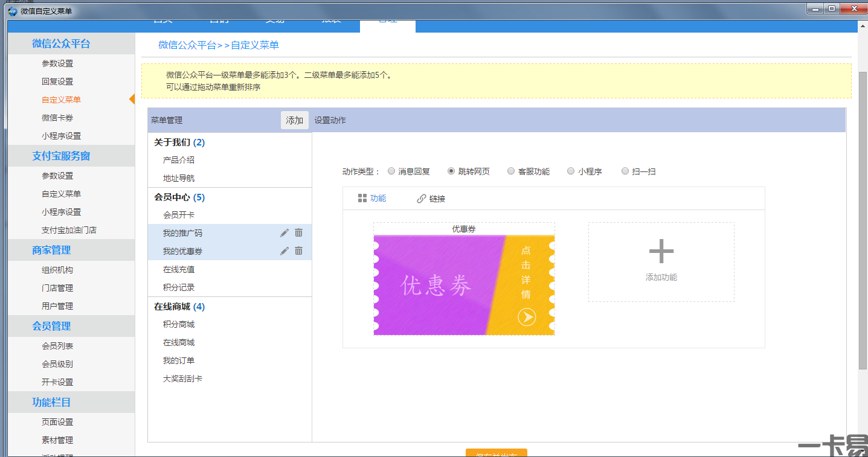Open 小程序设置 under 支付宝服务窗

[x=61, y=212]
